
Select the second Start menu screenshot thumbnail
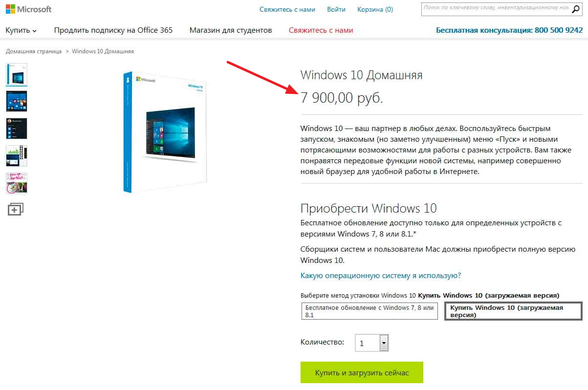click(17, 101)
